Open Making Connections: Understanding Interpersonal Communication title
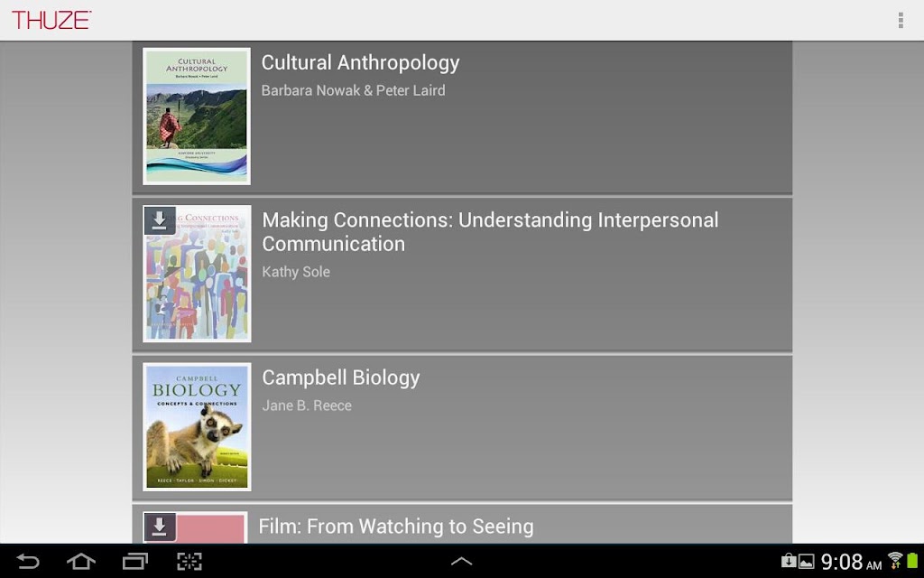 490,232
